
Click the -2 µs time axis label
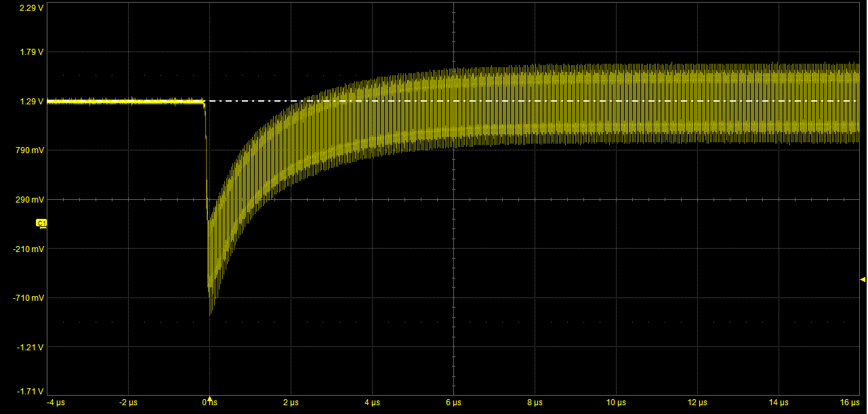point(128,403)
